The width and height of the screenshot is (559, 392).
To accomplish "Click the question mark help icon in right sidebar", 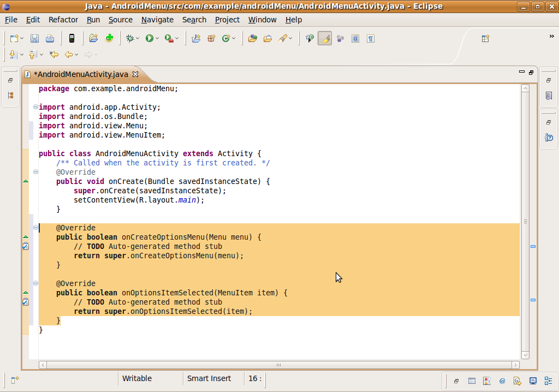I will pos(549,138).
